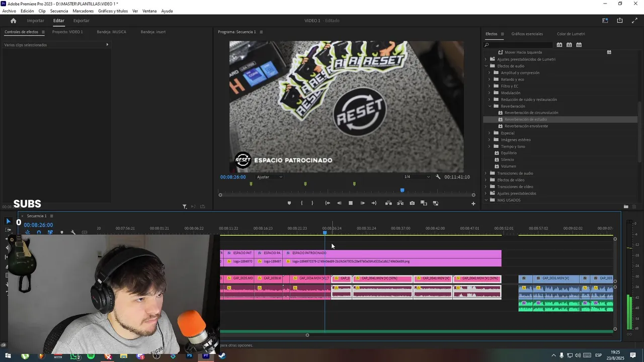Go to Out point button
This screenshot has width=644, height=362.
click(374, 203)
